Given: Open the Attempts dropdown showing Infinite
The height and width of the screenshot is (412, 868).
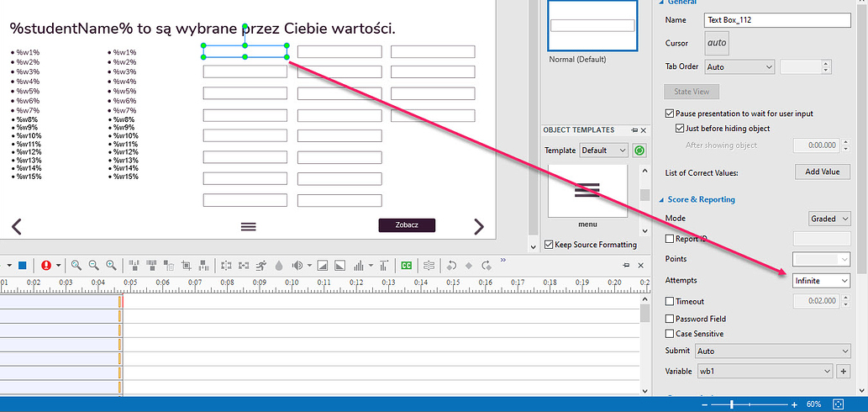Looking at the screenshot, I should (x=820, y=280).
